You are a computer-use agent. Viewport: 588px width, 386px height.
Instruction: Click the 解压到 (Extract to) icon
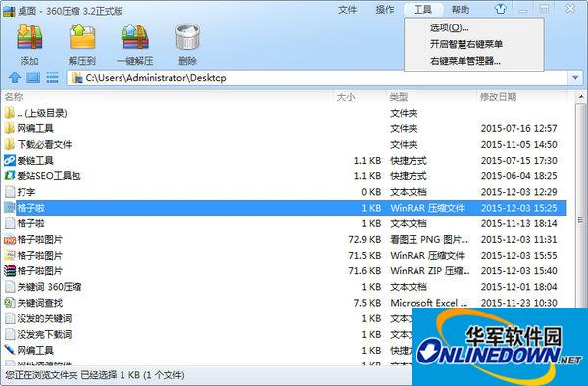(82, 36)
